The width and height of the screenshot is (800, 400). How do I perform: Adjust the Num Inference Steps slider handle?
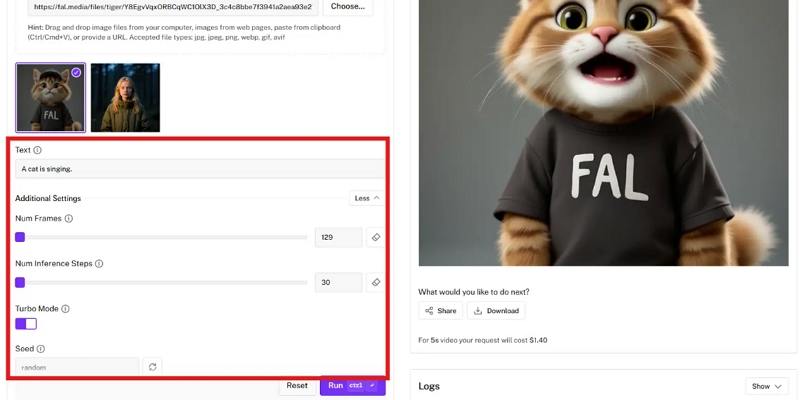[x=20, y=282]
